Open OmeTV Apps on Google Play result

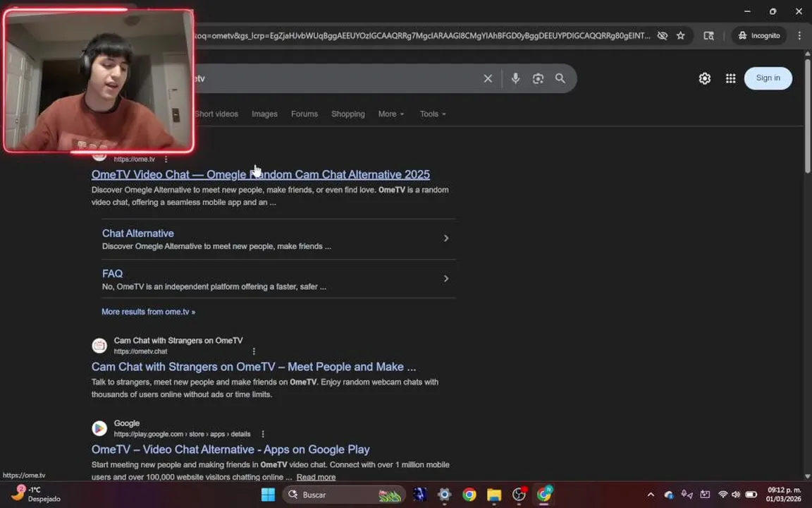230,450
